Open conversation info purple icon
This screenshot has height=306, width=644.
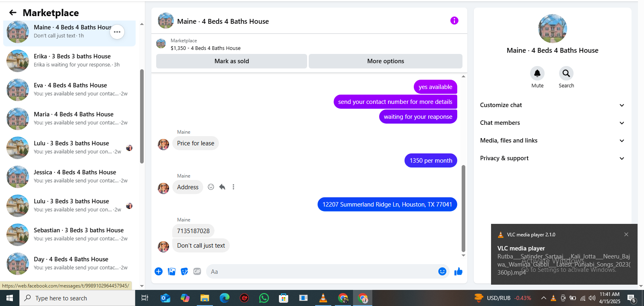(454, 21)
